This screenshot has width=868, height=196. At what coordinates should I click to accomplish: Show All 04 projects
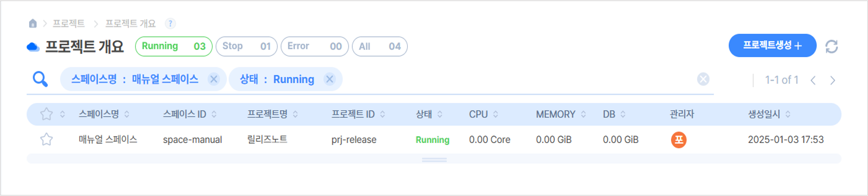coord(380,46)
